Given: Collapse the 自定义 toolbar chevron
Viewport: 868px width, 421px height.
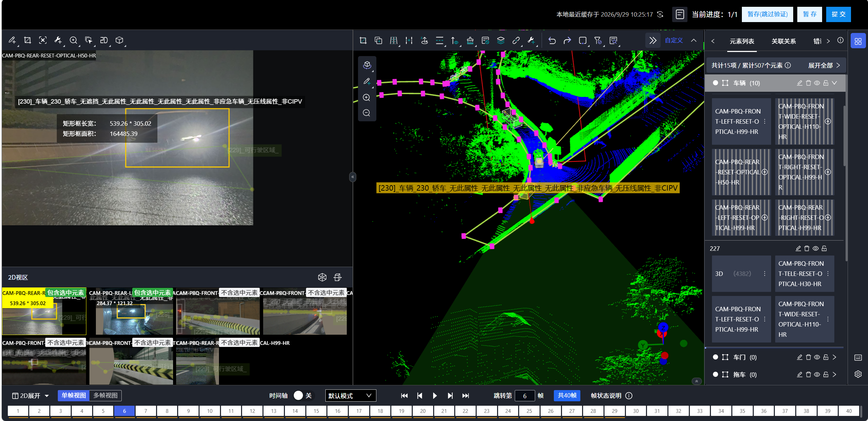Looking at the screenshot, I should pos(694,41).
